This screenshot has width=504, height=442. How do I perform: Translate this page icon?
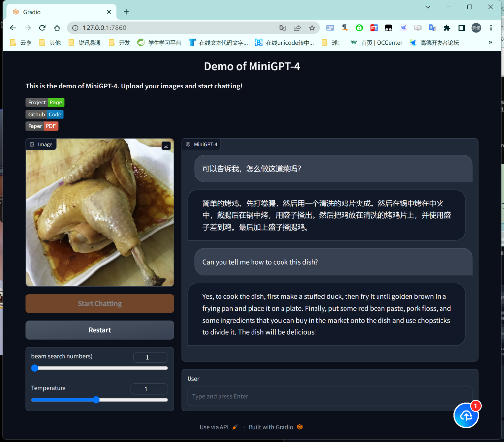click(283, 28)
